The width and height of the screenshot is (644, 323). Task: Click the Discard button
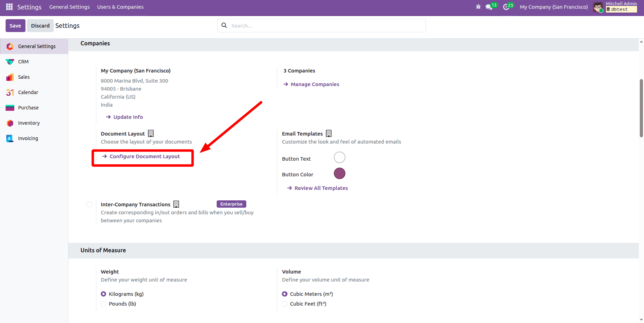(x=40, y=26)
